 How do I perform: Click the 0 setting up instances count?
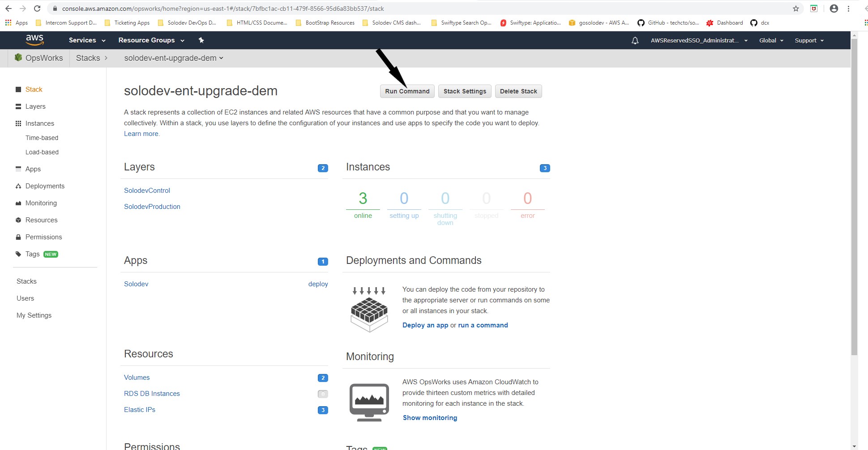pyautogui.click(x=404, y=198)
